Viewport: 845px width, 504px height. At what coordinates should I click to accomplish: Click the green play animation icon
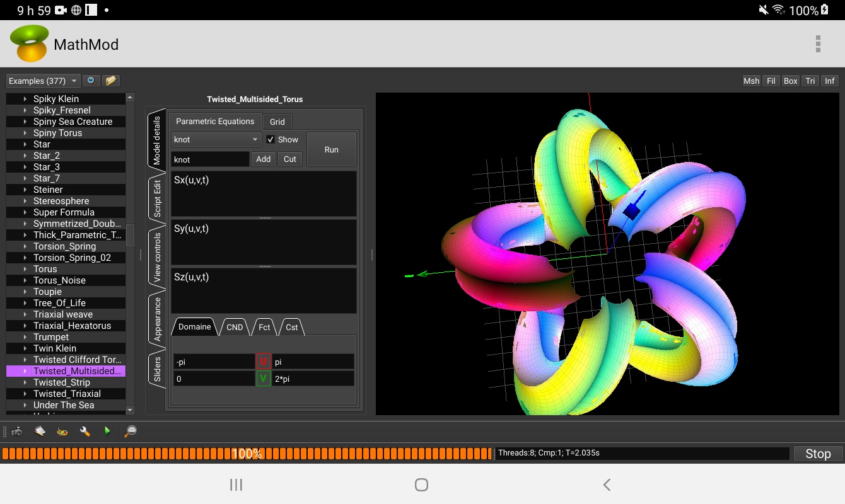pos(107,432)
